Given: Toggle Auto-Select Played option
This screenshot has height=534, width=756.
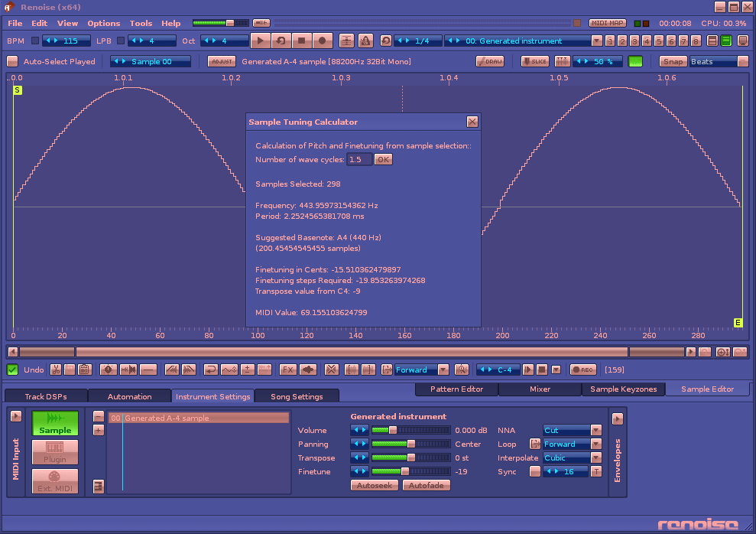Looking at the screenshot, I should click(12, 62).
